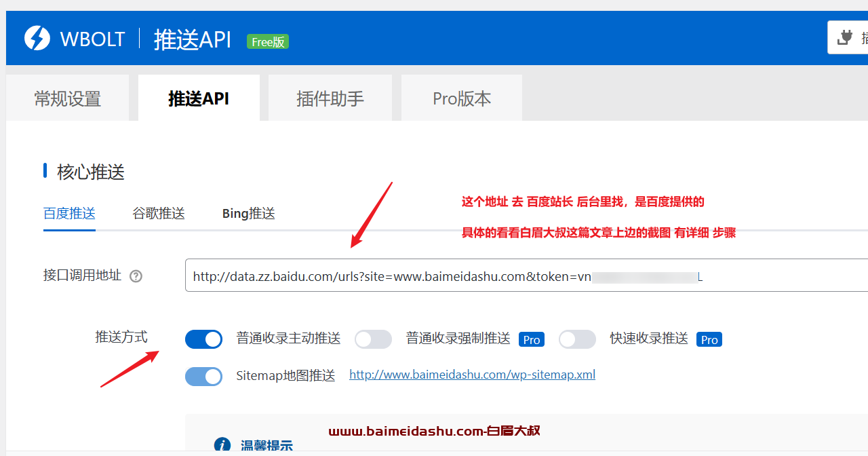Click the help icon beside 接口调用地址
Viewport: 868px width, 456px height.
136,276
